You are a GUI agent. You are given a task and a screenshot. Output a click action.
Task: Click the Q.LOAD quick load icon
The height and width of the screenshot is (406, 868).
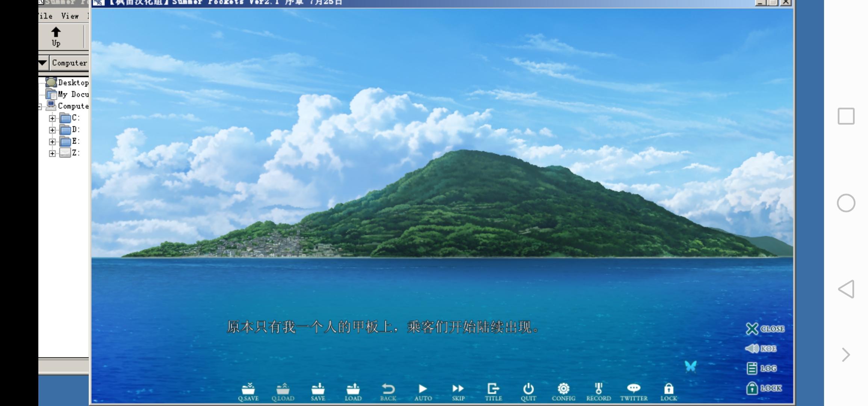coord(283,392)
